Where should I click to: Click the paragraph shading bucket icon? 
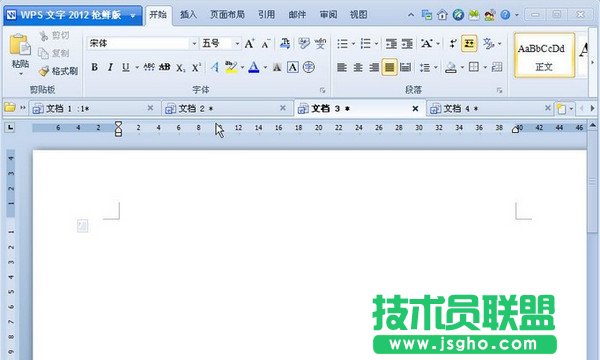tap(451, 68)
